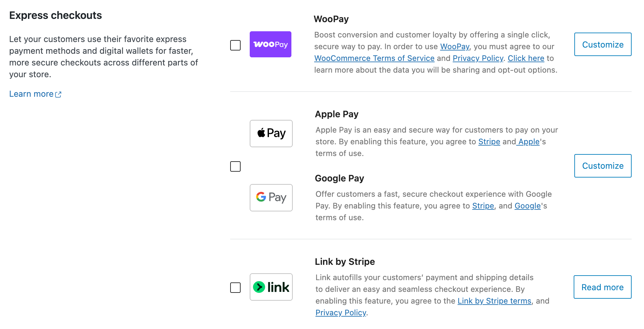The width and height of the screenshot is (644, 329).
Task: Click Customize for Apple Pay and Google Pay
Action: click(x=603, y=165)
